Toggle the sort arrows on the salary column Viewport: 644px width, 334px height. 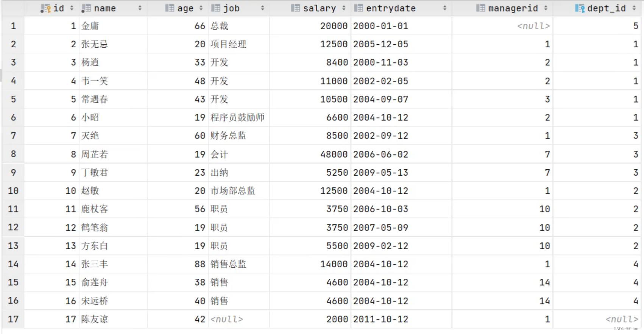point(344,8)
